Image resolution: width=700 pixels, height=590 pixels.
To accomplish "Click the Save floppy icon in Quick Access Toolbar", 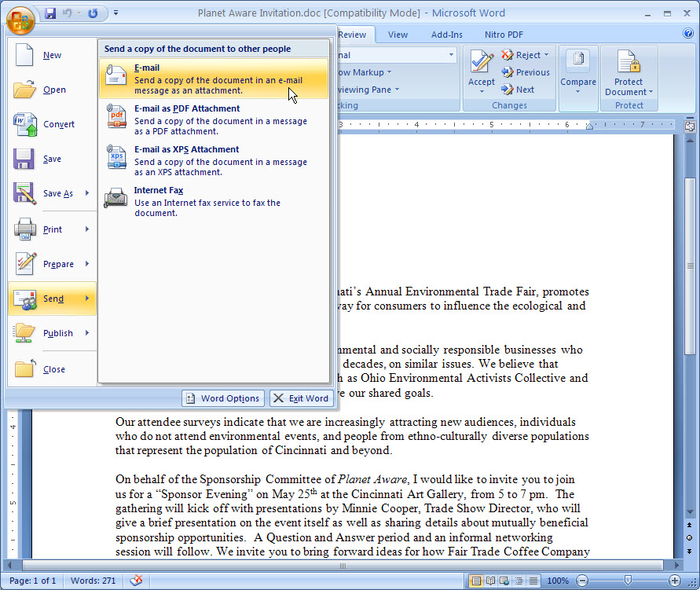I will (50, 13).
